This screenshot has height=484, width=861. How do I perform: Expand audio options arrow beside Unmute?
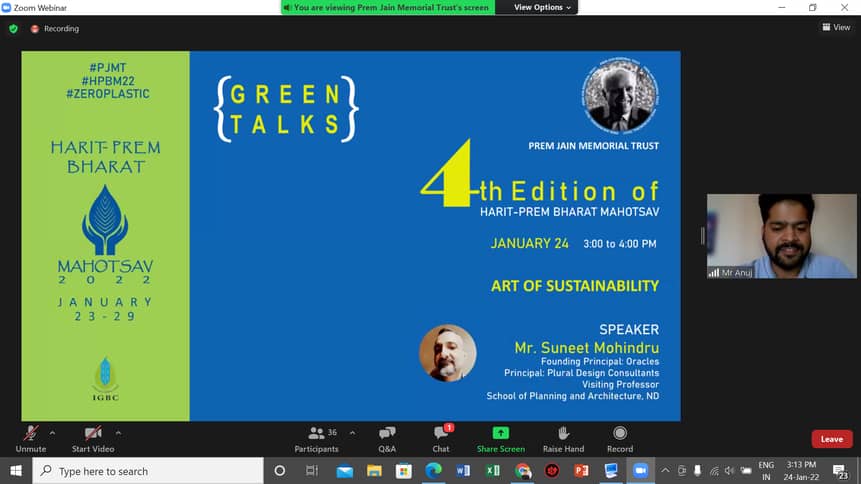tap(53, 433)
